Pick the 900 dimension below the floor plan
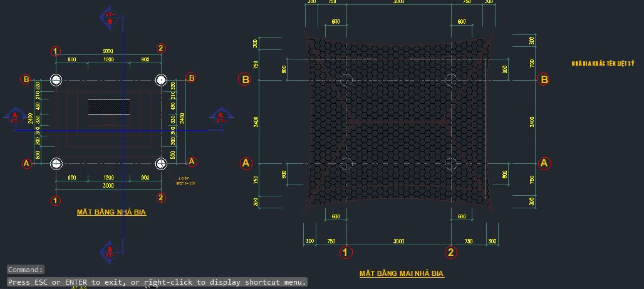 (145, 178)
